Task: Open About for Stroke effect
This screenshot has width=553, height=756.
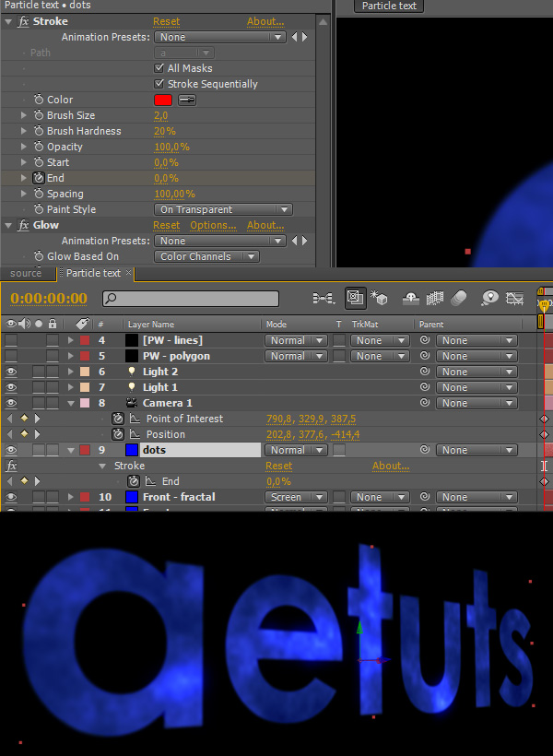Action: [265, 22]
